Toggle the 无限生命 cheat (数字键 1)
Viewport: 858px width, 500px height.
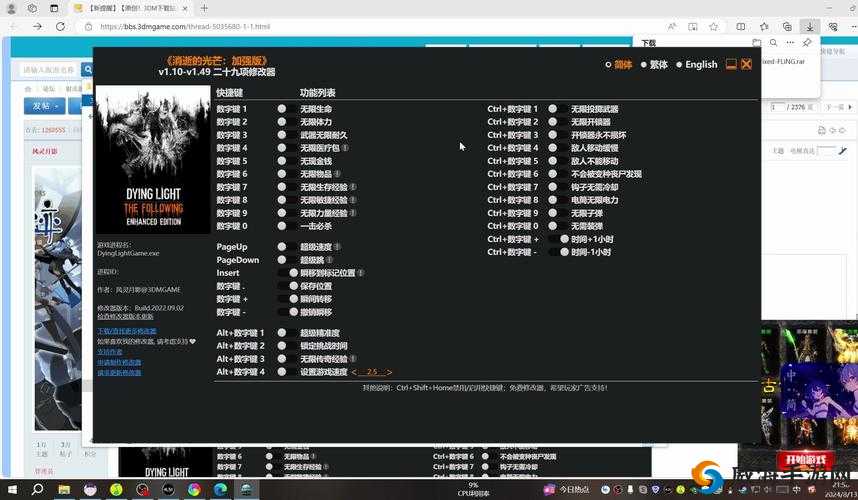pyautogui.click(x=286, y=109)
